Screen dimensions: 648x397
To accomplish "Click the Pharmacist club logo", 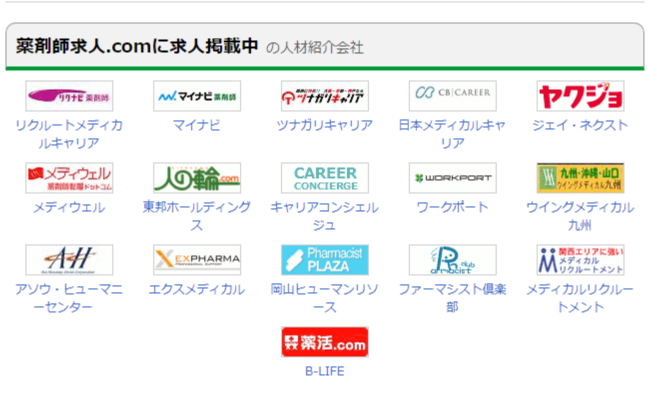I will [x=453, y=260].
